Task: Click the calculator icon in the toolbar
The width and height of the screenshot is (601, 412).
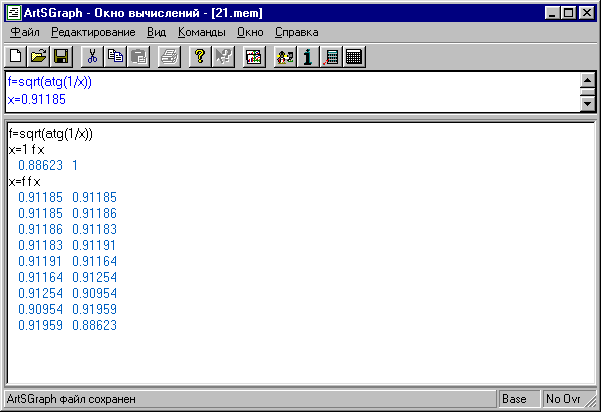Action: (331, 56)
